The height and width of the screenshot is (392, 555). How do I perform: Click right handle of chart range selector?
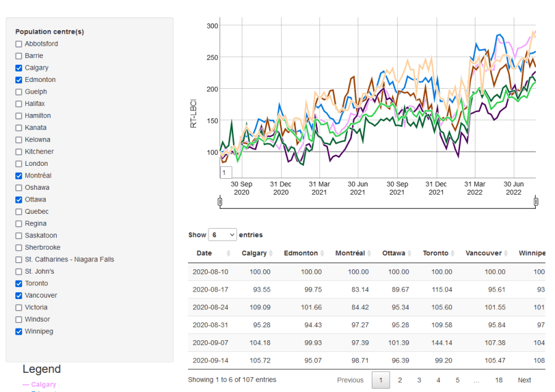click(x=536, y=202)
